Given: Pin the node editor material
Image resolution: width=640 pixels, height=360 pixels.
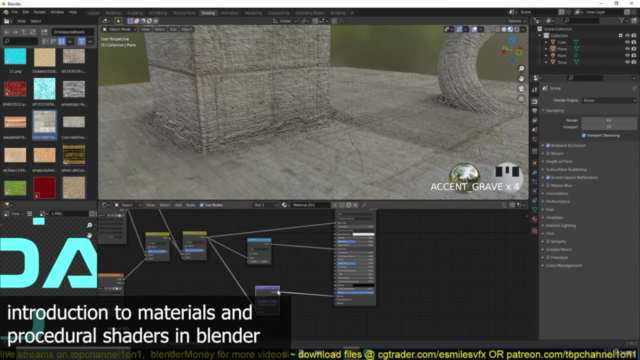Looking at the screenshot, I should pos(364,205).
